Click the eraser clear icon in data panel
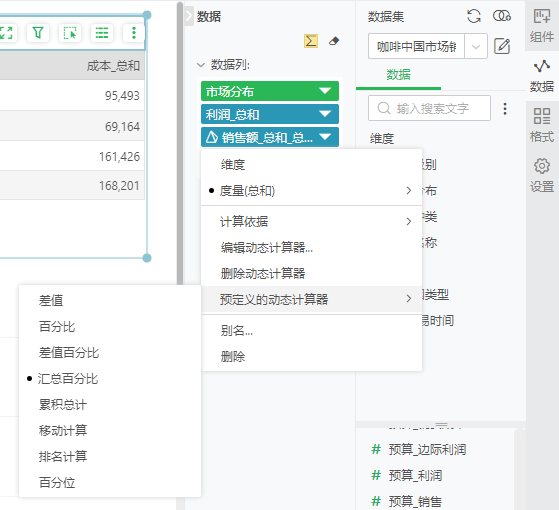Viewport: 559px width, 510px height. pos(334,41)
